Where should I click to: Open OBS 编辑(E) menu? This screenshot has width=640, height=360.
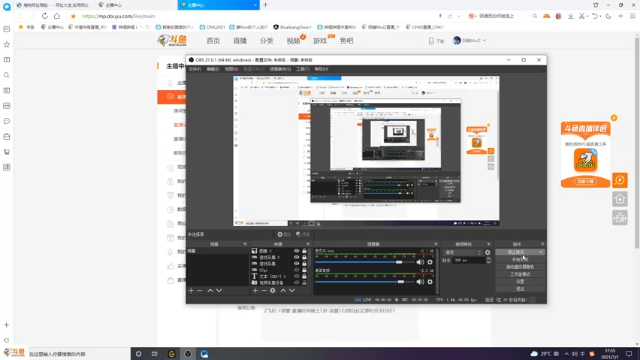[x=213, y=69]
